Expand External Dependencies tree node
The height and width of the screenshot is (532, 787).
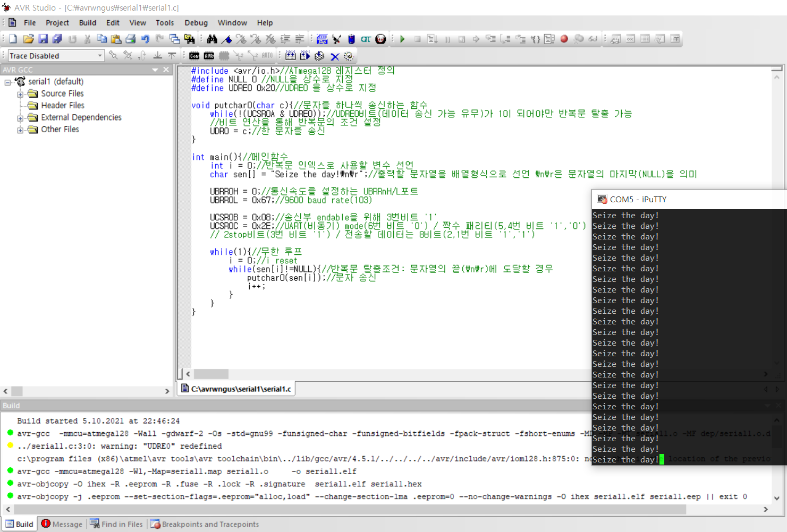[20, 118]
